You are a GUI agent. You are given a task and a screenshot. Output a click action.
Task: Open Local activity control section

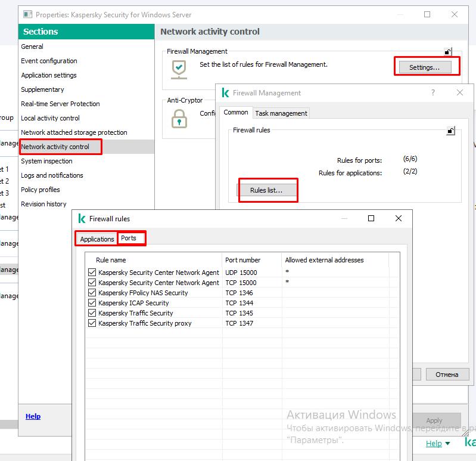(51, 118)
